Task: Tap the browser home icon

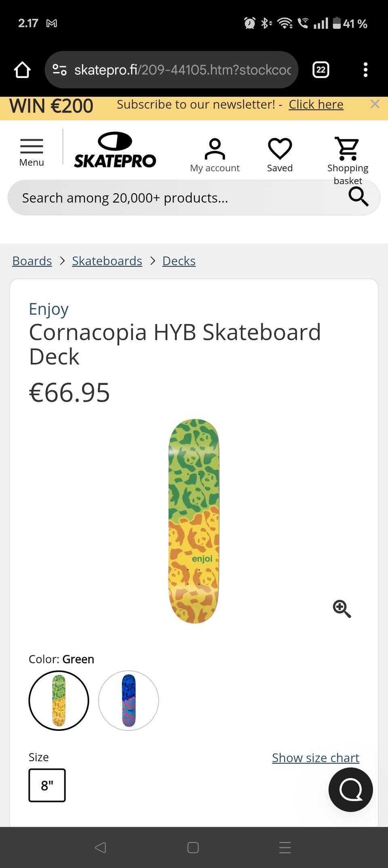Action: click(x=22, y=70)
